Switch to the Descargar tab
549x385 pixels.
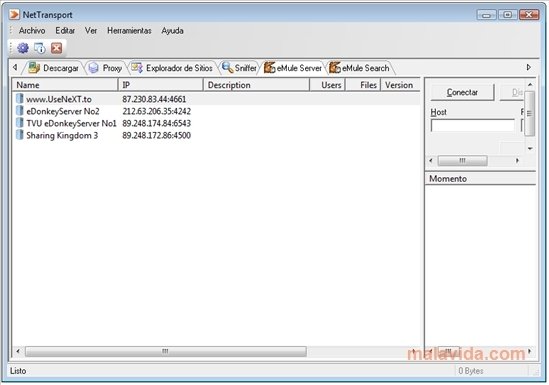tap(54, 68)
